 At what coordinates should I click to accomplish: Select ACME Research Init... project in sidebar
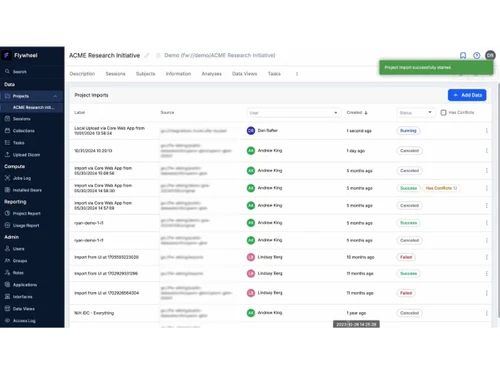pos(33,107)
